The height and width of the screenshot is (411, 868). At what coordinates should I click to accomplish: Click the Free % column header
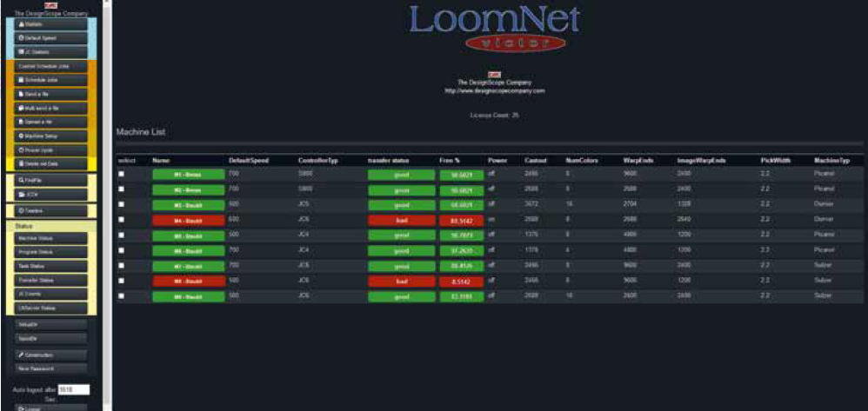point(450,161)
